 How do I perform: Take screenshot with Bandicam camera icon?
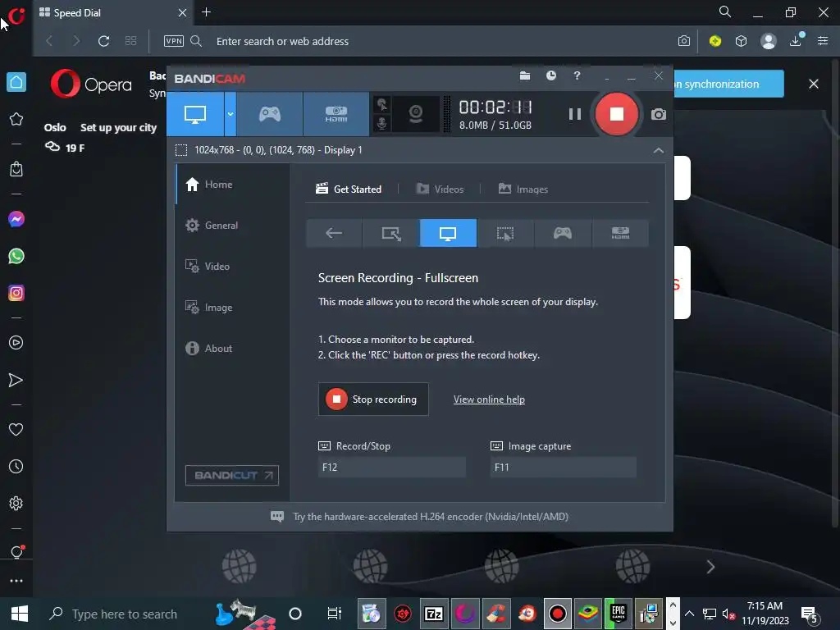click(659, 114)
